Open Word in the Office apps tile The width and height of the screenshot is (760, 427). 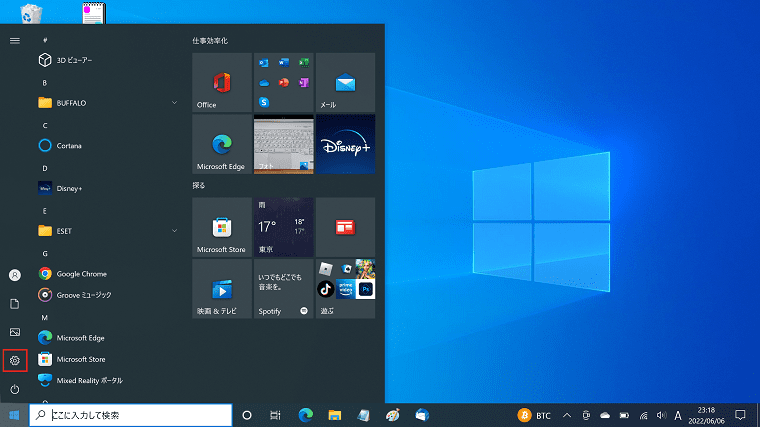[284, 63]
